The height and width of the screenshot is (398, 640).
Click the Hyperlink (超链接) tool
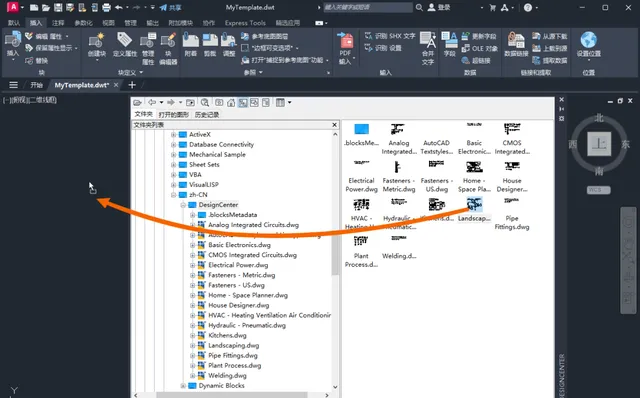476,61
